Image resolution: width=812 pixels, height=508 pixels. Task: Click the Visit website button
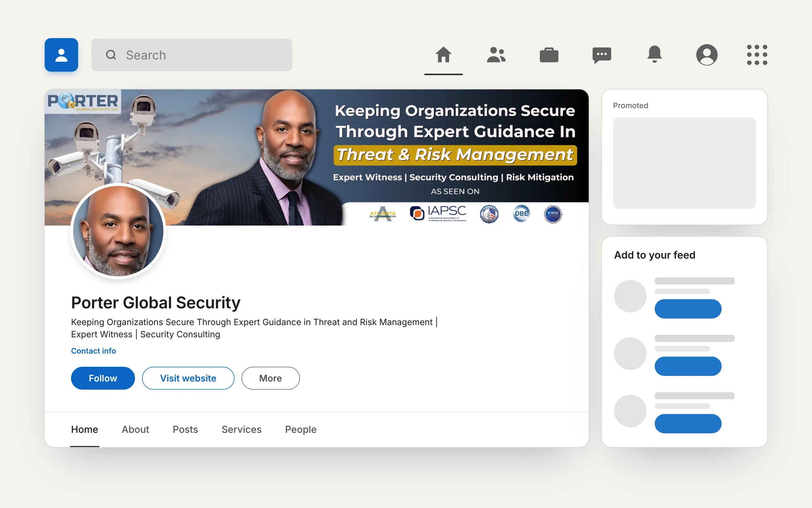click(188, 378)
